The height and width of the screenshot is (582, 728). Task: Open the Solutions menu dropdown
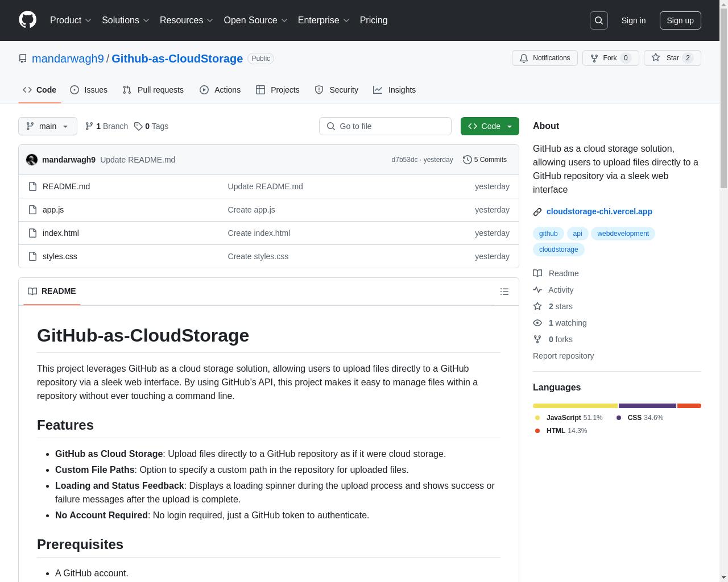126,20
